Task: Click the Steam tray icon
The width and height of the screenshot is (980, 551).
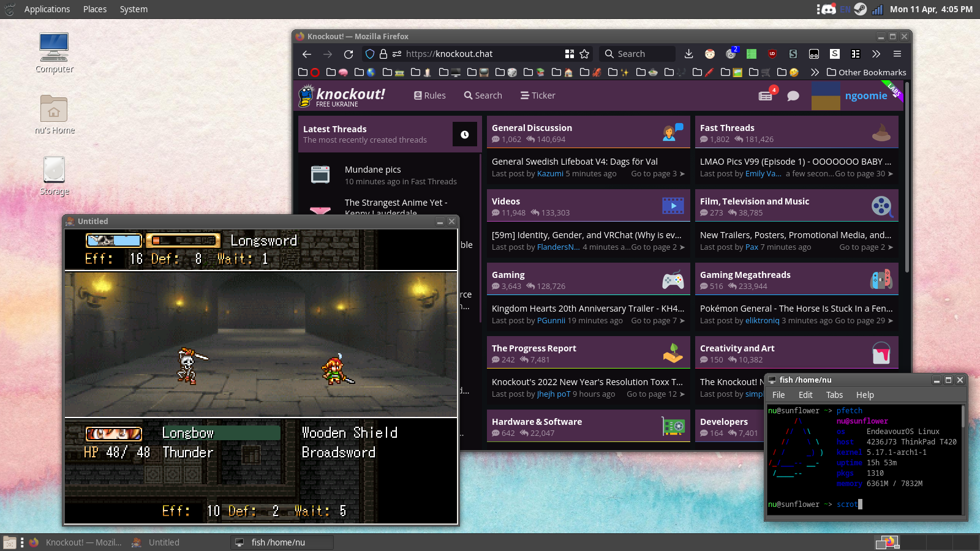Action: point(861,9)
